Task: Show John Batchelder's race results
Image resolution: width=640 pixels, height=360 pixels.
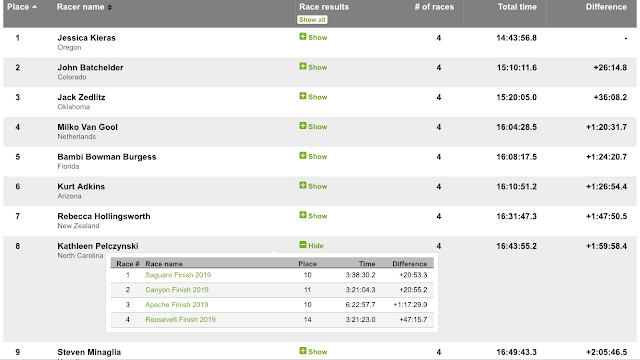Action: [x=313, y=67]
